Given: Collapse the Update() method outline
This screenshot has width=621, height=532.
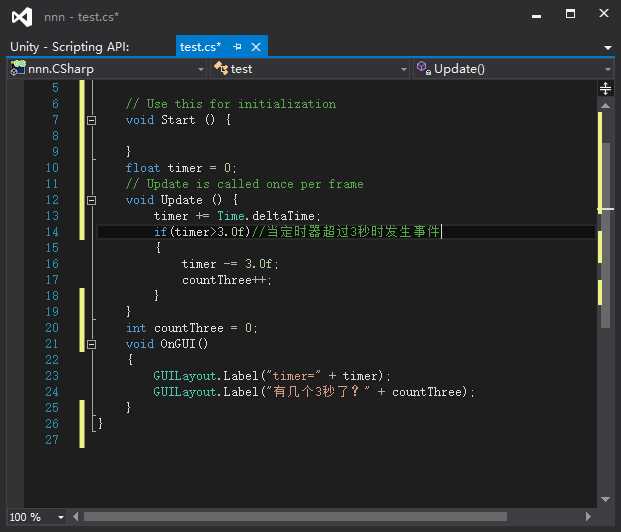Looking at the screenshot, I should pyautogui.click(x=91, y=200).
